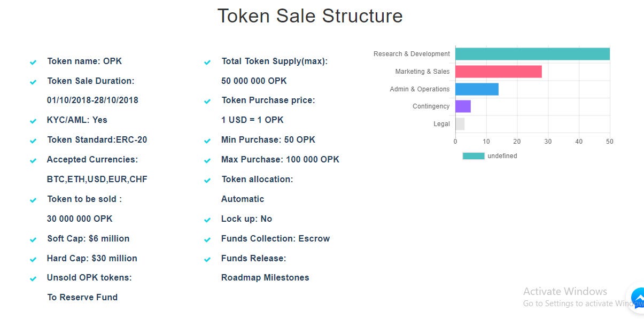Screen dimensions: 644x319
Task: Click checkmark beside Min Purchase: 50 OPK
Action: [x=207, y=141]
